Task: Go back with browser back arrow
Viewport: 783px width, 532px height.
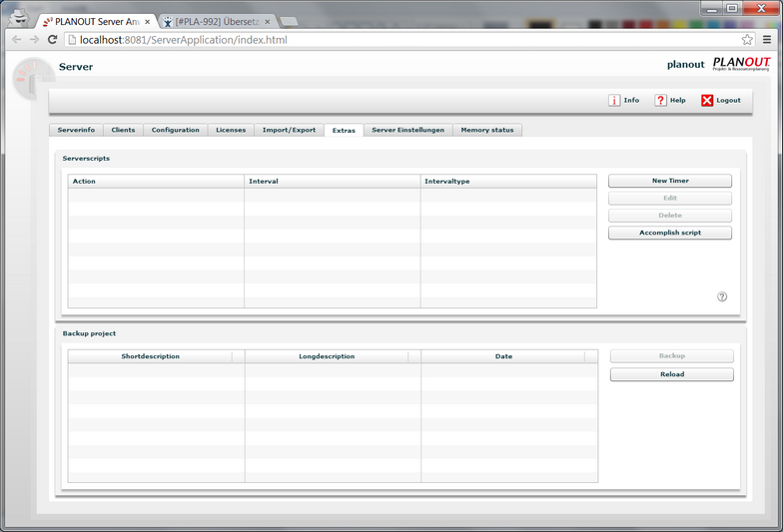Action: pos(16,40)
